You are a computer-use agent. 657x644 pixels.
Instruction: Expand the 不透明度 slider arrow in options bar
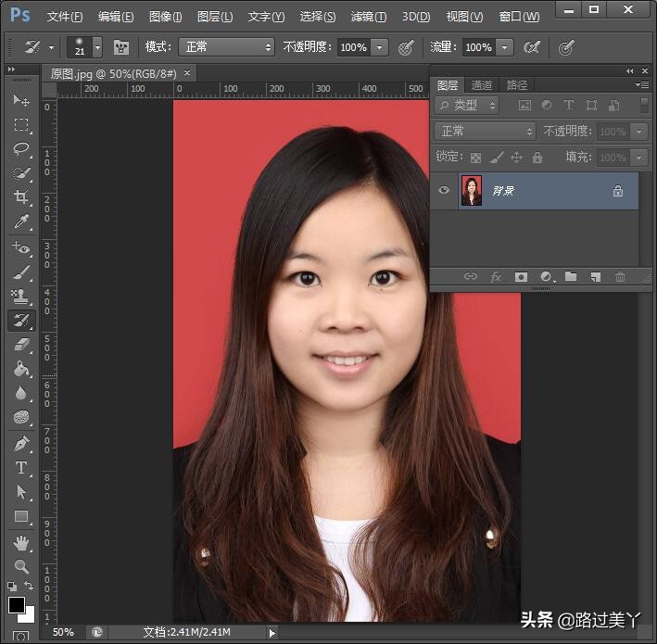pyautogui.click(x=379, y=47)
